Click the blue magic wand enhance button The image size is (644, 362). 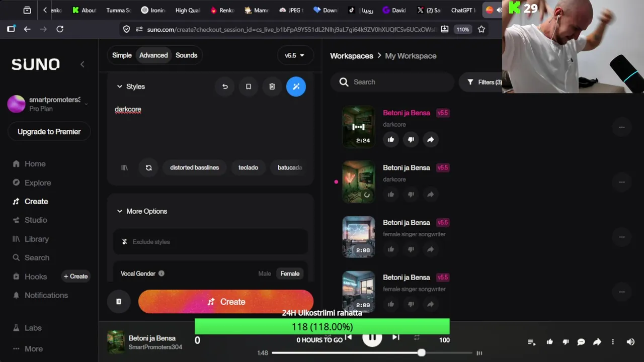[296, 86]
